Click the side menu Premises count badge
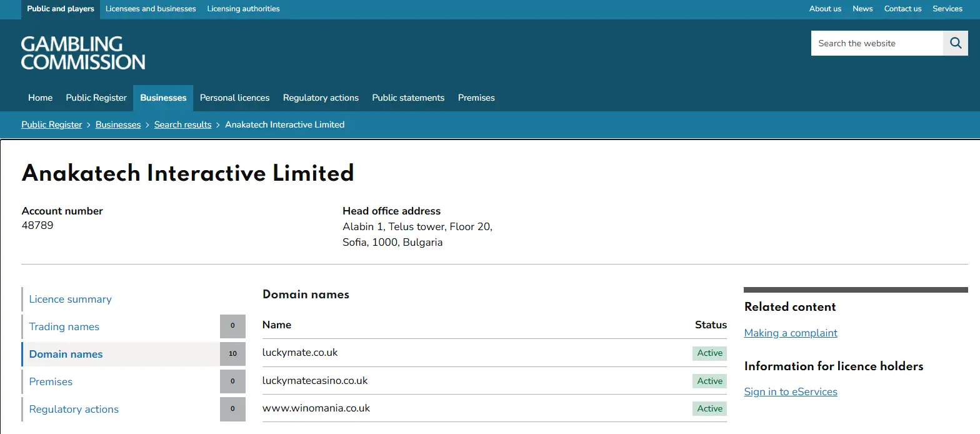This screenshot has width=980, height=434. point(232,381)
